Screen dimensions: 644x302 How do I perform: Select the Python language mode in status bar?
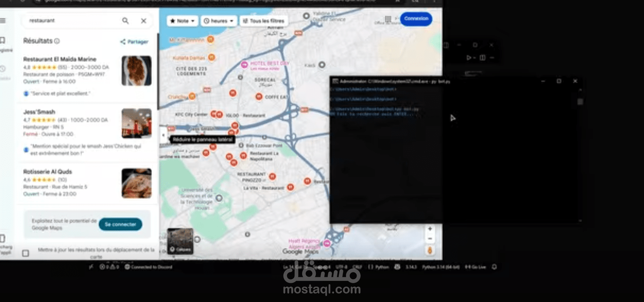[383, 267]
